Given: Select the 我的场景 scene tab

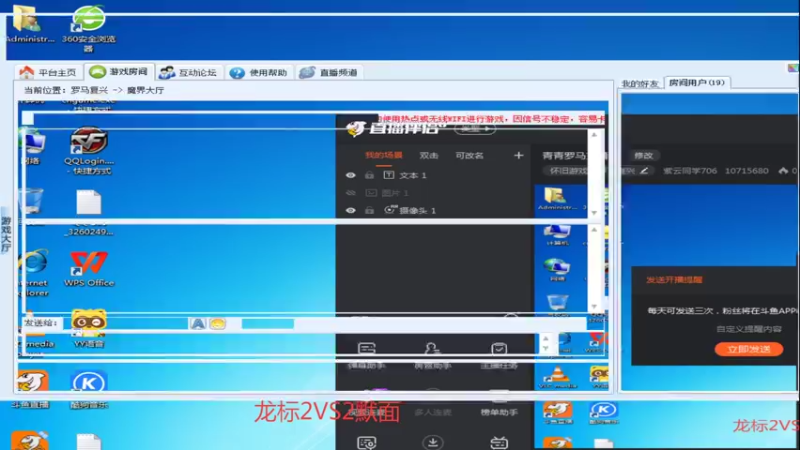Looking at the screenshot, I should click(384, 155).
